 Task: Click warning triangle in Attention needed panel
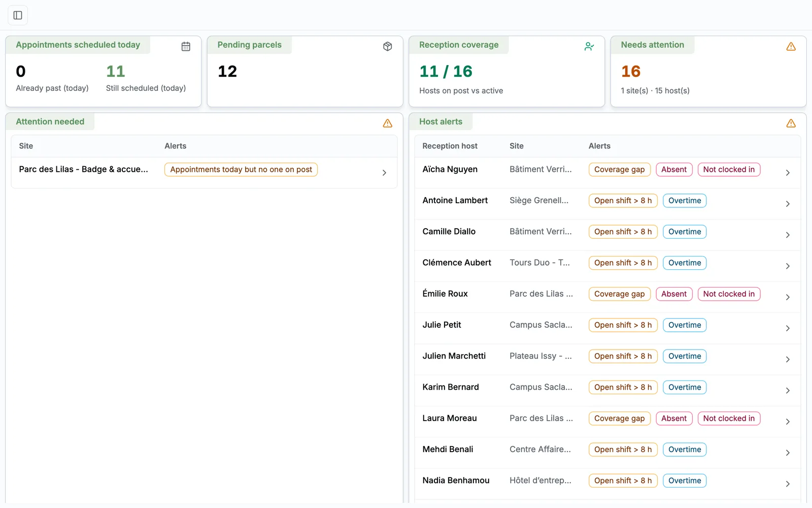[388, 123]
